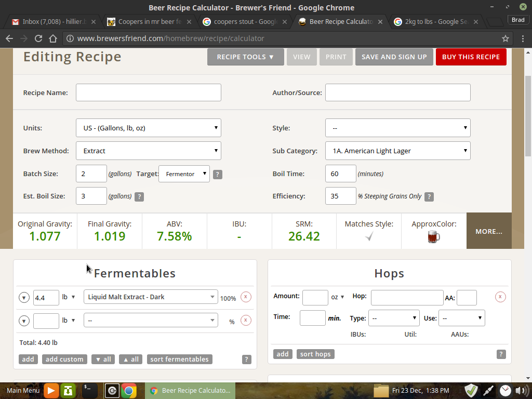Image resolution: width=532 pixels, height=399 pixels.
Task: Click the Author/Source input field
Action: [x=398, y=92]
